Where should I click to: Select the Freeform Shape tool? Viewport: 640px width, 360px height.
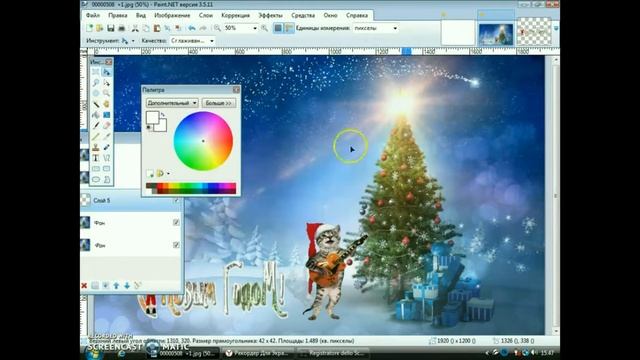107,179
